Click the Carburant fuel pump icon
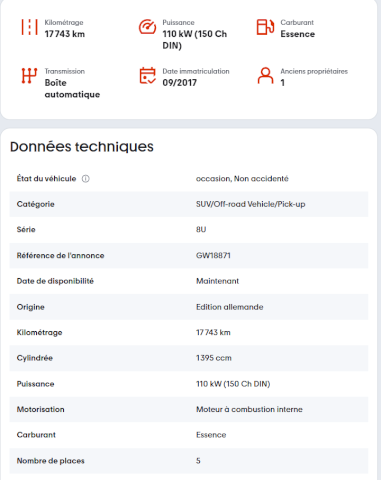Viewport: 381px width, 480px height. pyautogui.click(x=265, y=27)
